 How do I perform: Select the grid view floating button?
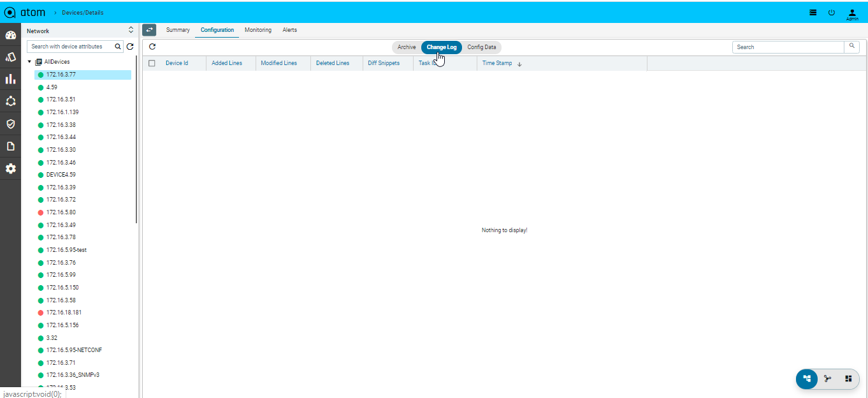pyautogui.click(x=848, y=378)
